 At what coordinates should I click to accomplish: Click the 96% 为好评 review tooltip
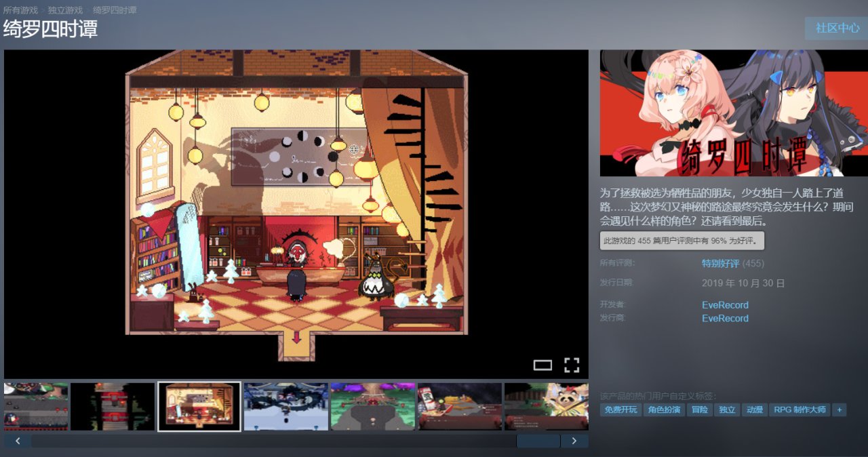[682, 240]
